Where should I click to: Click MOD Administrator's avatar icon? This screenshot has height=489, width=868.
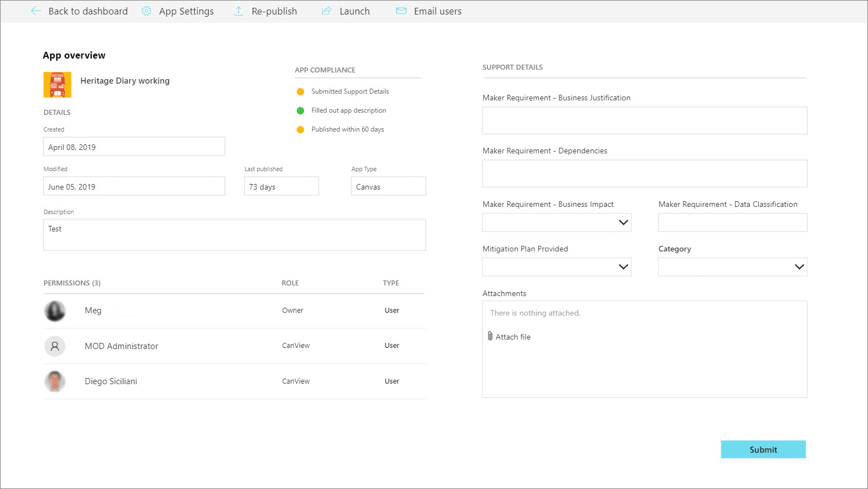(55, 346)
